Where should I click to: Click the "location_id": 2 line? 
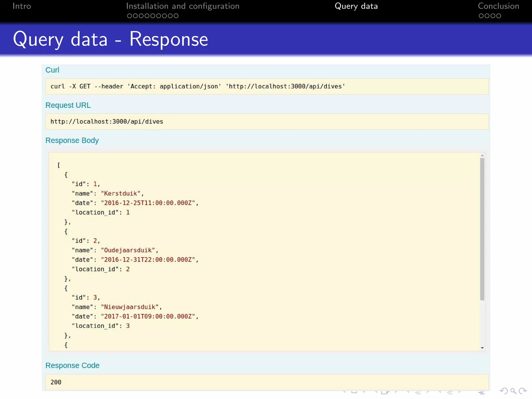(101, 269)
